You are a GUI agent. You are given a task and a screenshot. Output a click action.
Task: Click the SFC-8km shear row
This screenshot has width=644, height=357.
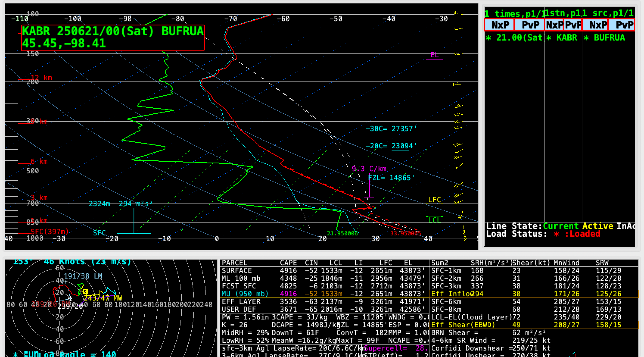tap(534, 309)
